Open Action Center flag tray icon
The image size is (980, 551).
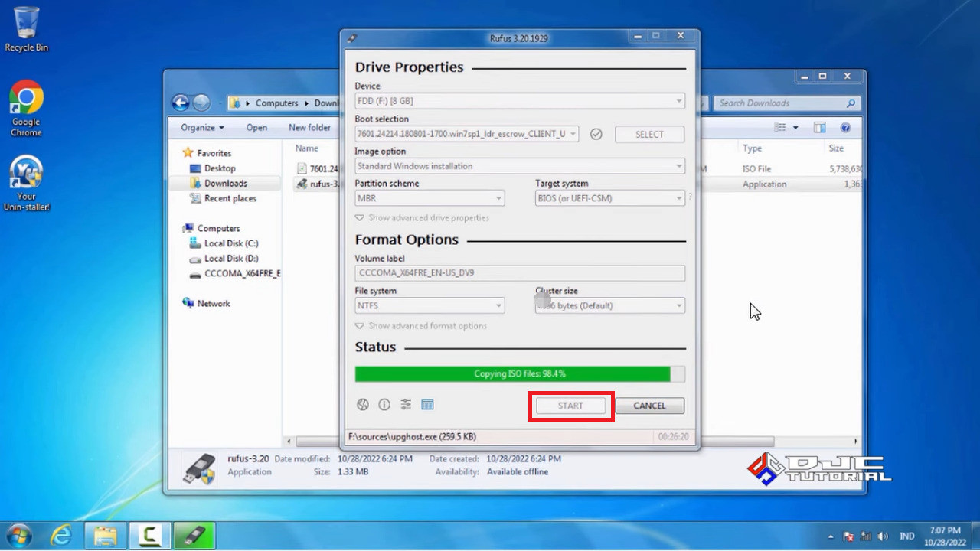coord(848,536)
